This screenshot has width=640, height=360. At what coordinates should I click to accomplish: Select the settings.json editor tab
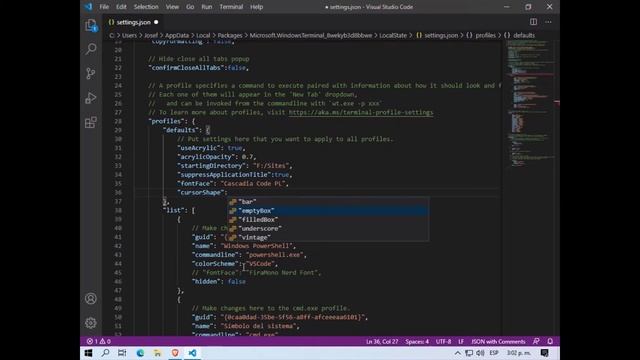(x=133, y=22)
